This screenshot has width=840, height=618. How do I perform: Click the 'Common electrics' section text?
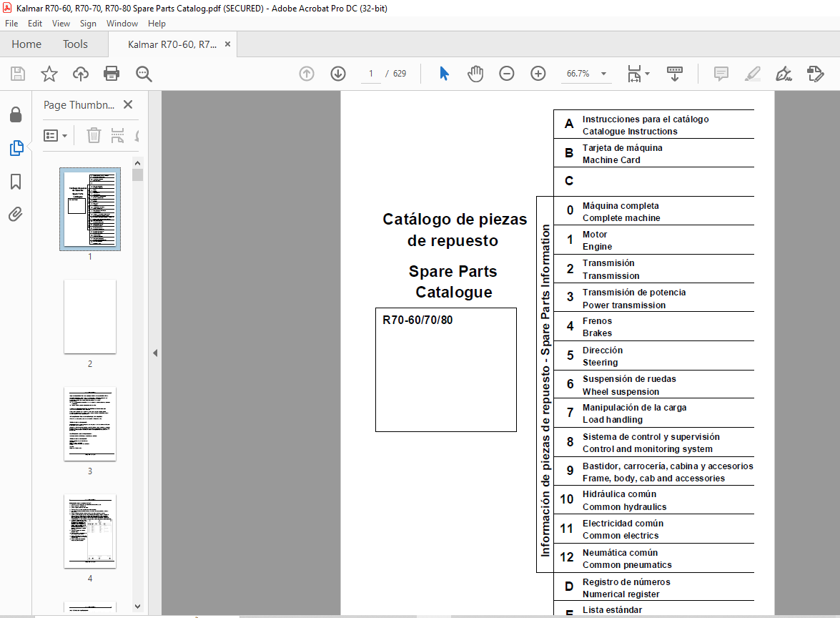(x=621, y=536)
